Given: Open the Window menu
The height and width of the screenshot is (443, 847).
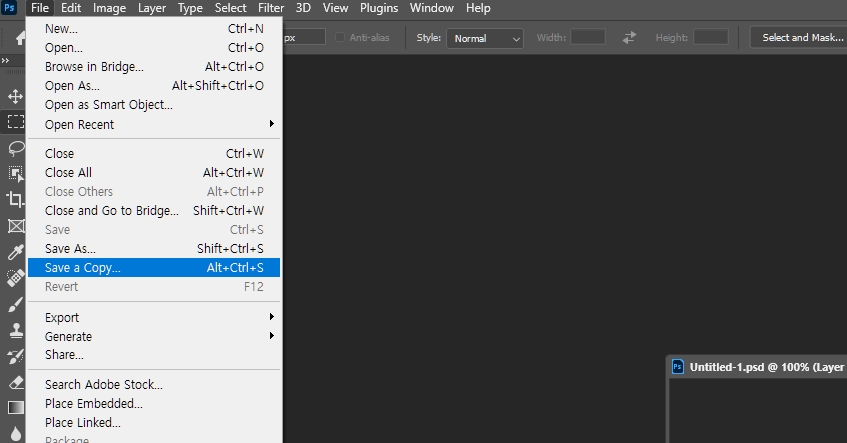Looking at the screenshot, I should click(x=432, y=8).
